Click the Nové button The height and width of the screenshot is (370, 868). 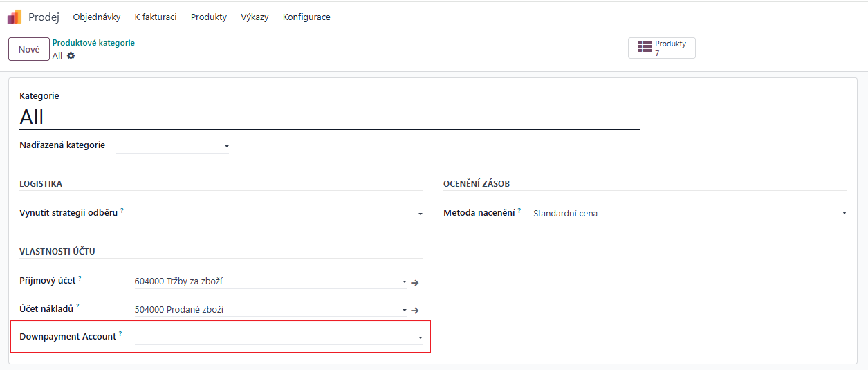29,49
